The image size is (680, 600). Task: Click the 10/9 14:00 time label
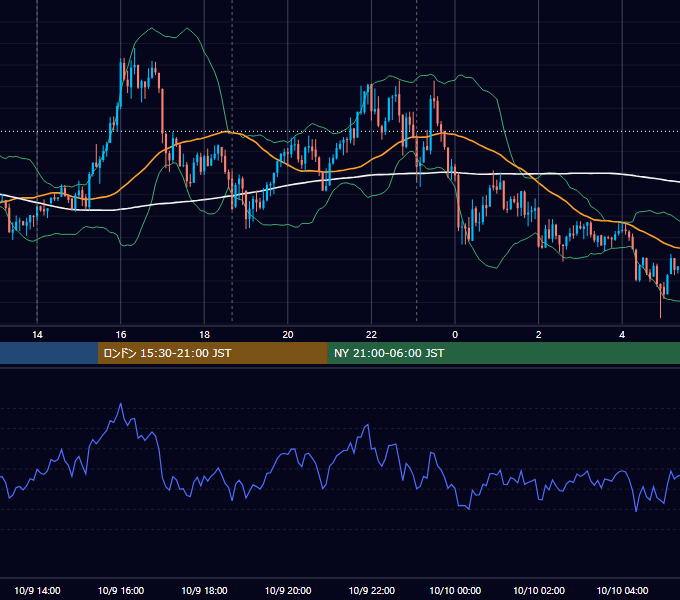37,590
